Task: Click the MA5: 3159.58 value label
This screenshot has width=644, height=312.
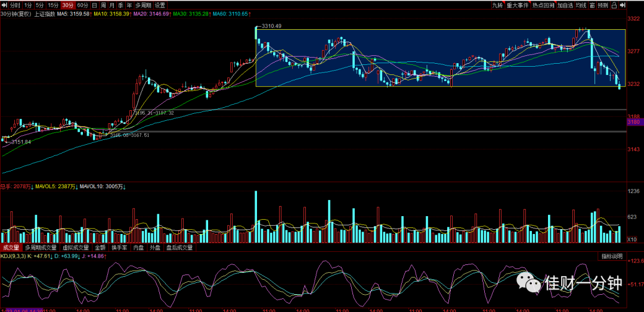Action: [x=73, y=14]
